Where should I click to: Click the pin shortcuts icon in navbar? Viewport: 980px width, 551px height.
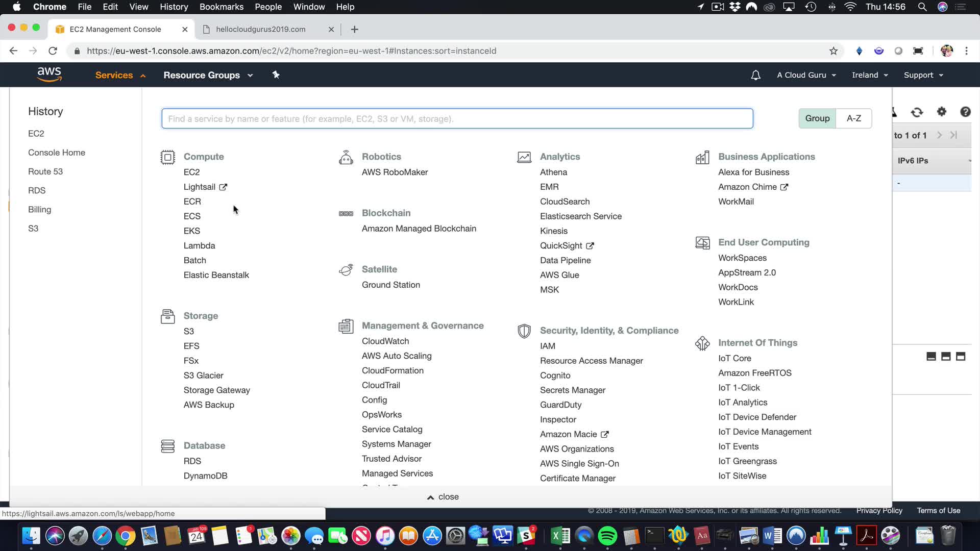(276, 75)
